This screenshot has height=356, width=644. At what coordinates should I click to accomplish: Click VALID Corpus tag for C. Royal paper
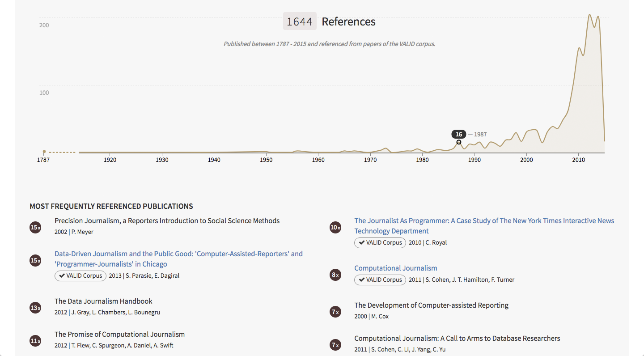click(380, 242)
